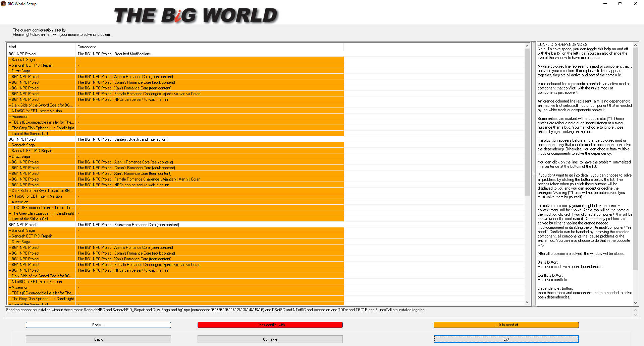The width and height of the screenshot is (644, 346).
Task: Click the mod list scrollbar up arrow
Action: click(x=527, y=46)
